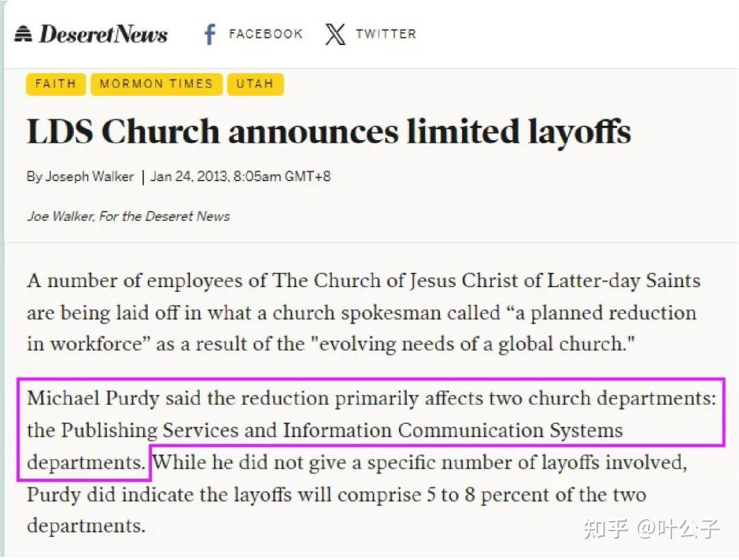Screen dimensions: 739x560
Task: Share the article via TWITTER label
Action: [386, 34]
